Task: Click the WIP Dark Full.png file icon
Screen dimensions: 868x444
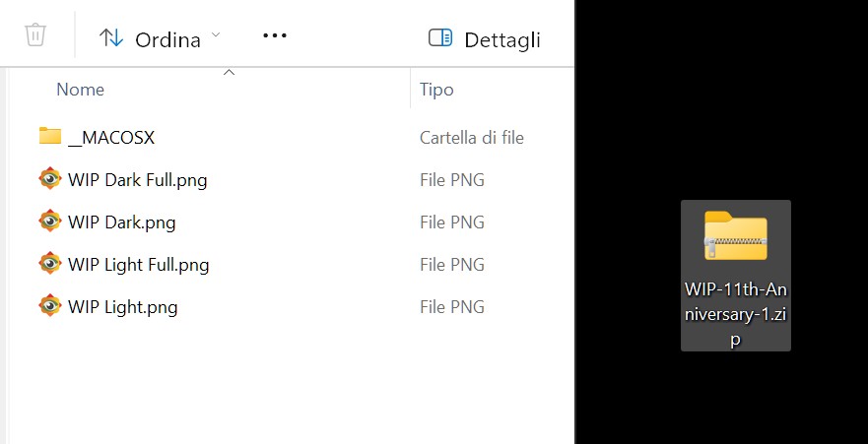Action: (50, 179)
